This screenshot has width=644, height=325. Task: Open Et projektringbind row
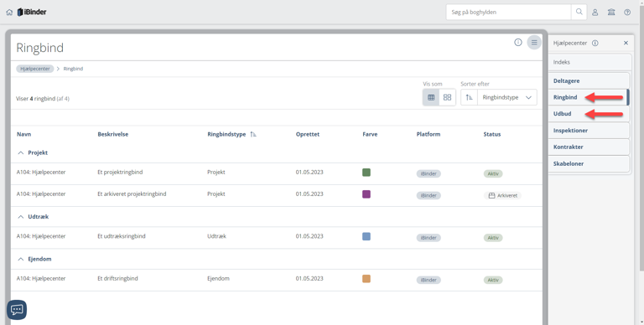277,173
